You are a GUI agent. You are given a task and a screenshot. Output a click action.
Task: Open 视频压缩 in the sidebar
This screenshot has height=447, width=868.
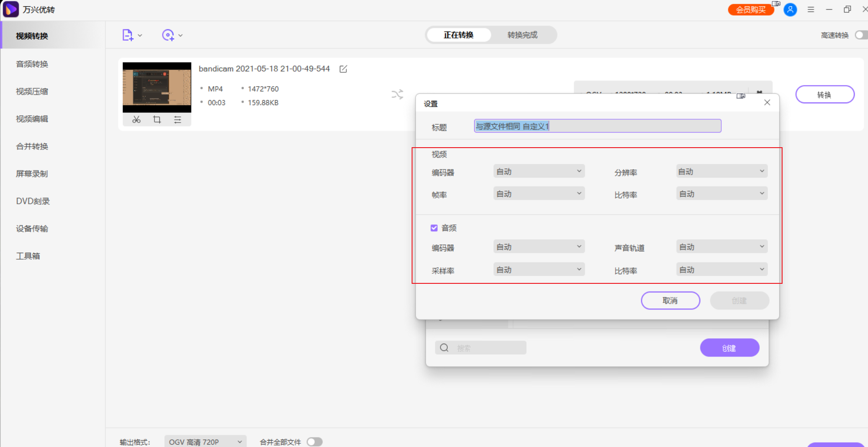click(32, 91)
